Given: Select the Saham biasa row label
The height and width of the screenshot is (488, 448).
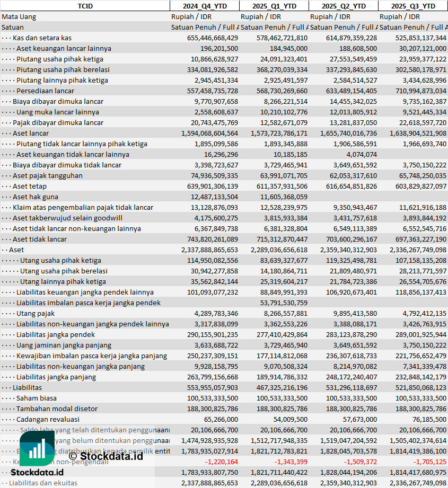Looking at the screenshot, I should pyautogui.click(x=37, y=397).
